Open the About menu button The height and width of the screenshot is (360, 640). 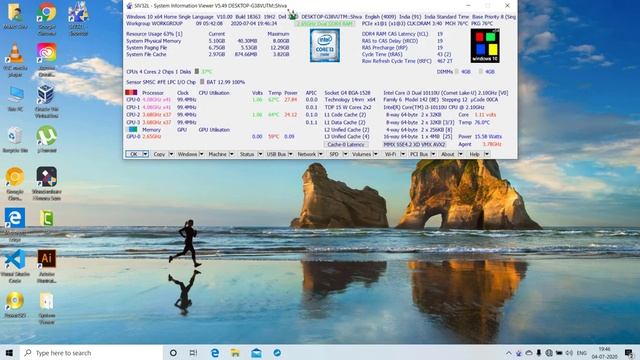coord(448,154)
